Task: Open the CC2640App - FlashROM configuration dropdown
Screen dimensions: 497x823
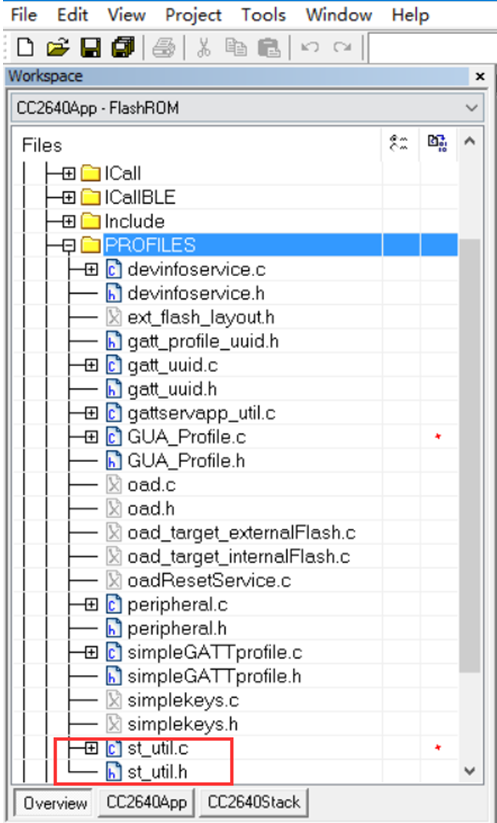Action: 248,108
